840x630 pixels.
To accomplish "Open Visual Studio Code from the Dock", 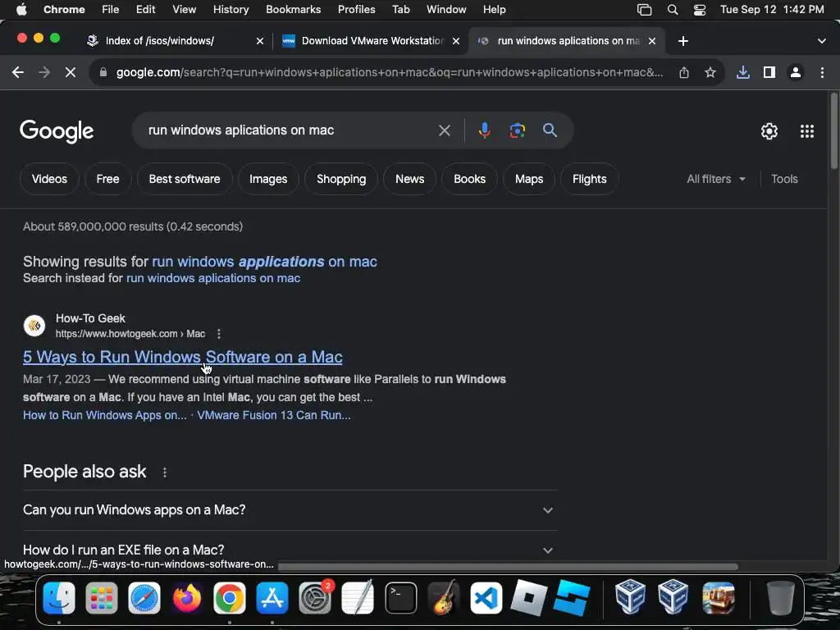I will pos(486,598).
